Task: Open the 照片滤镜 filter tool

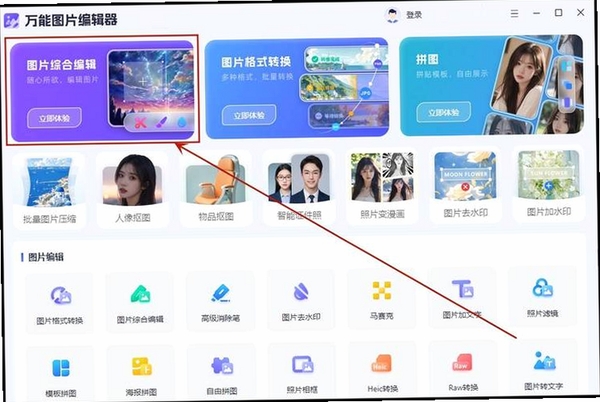Action: [x=543, y=296]
